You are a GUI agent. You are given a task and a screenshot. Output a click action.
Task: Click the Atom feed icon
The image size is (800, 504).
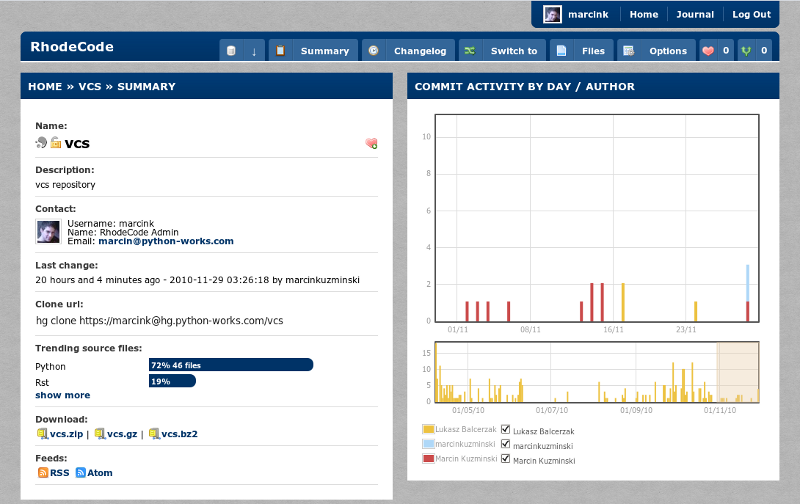(x=81, y=472)
